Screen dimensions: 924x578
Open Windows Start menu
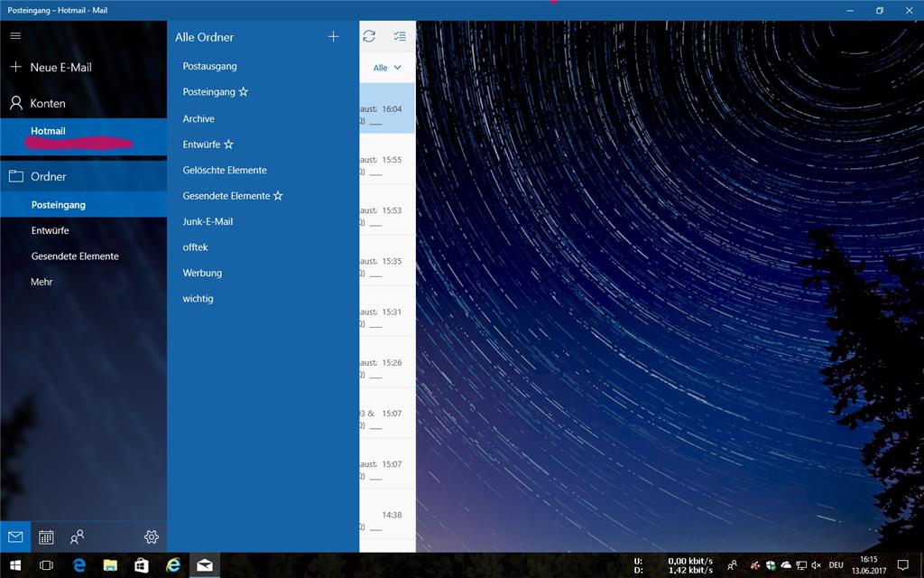(15, 565)
